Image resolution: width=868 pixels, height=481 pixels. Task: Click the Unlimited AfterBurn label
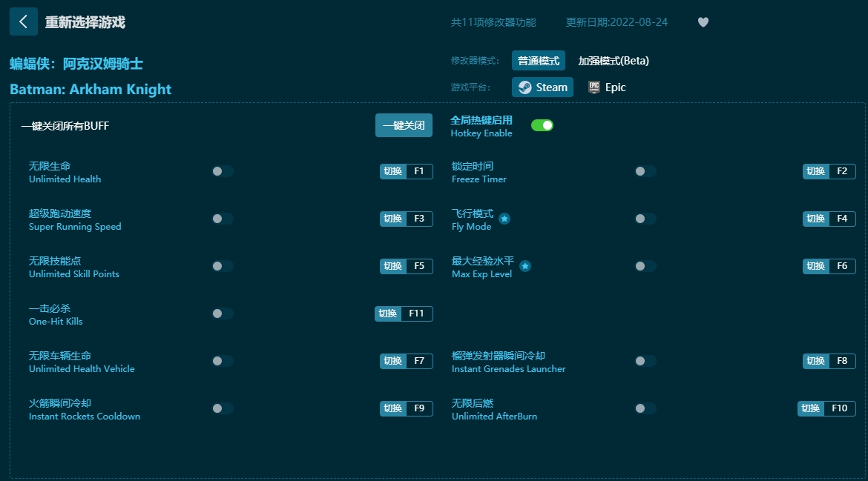click(494, 417)
